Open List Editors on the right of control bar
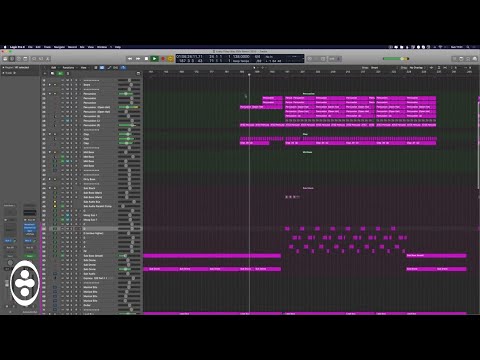Image resolution: width=480 pixels, height=360 pixels. point(454,59)
